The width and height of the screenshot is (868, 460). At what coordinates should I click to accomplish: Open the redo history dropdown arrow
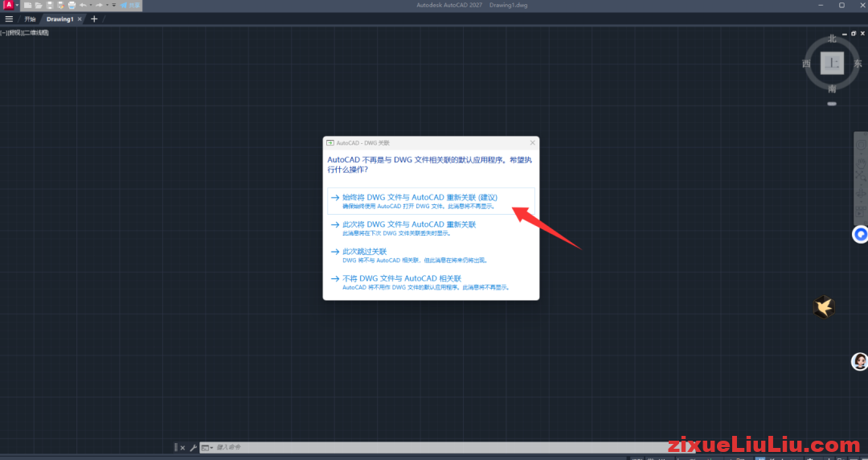click(108, 5)
